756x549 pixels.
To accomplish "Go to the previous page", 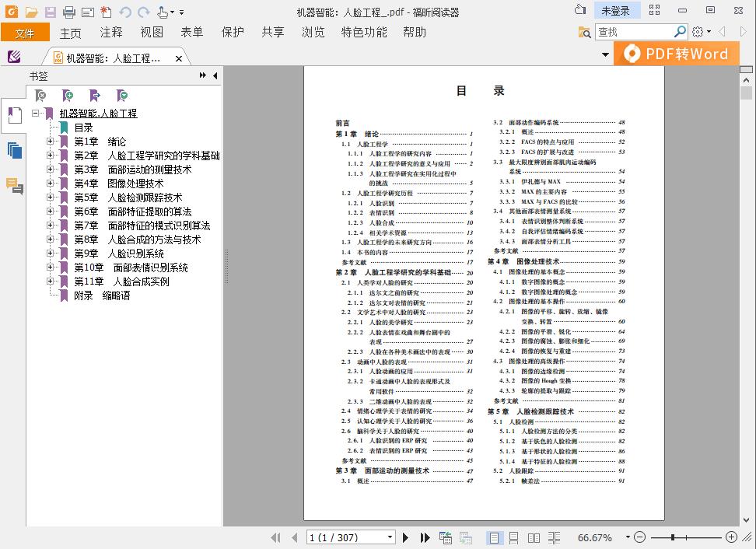I will coord(294,537).
